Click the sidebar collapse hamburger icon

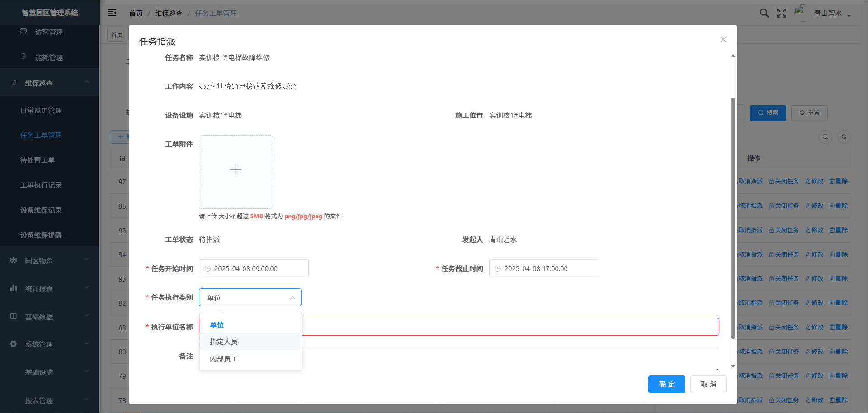pos(112,13)
